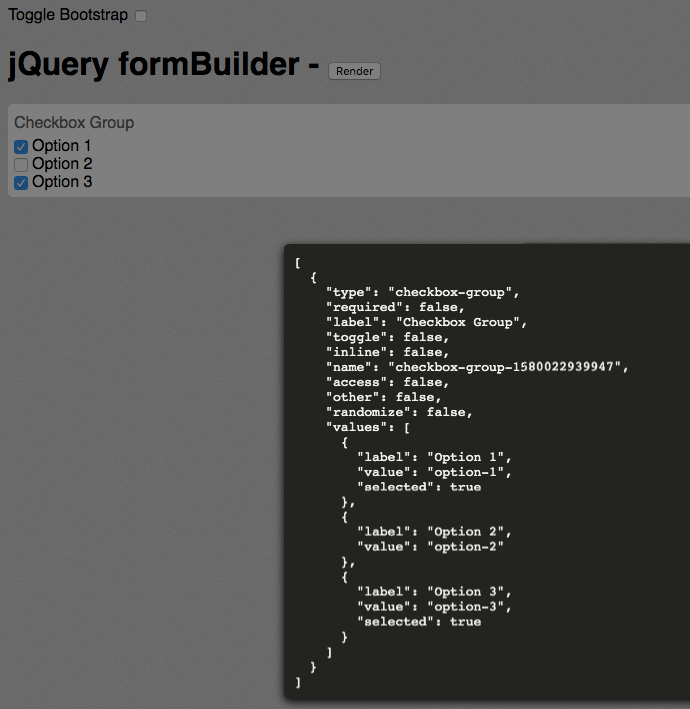Viewport: 690px width, 709px height.
Task: Click the "inline": false JSON line
Action: 388,352
